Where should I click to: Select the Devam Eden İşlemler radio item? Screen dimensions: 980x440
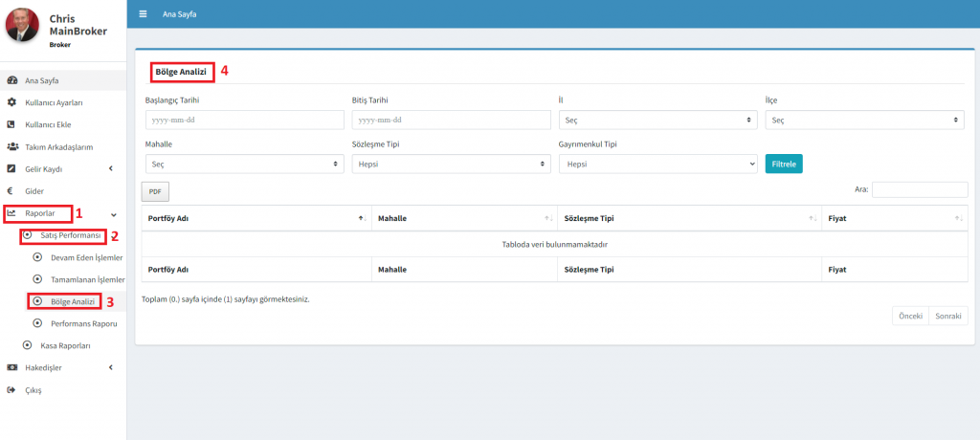point(38,257)
